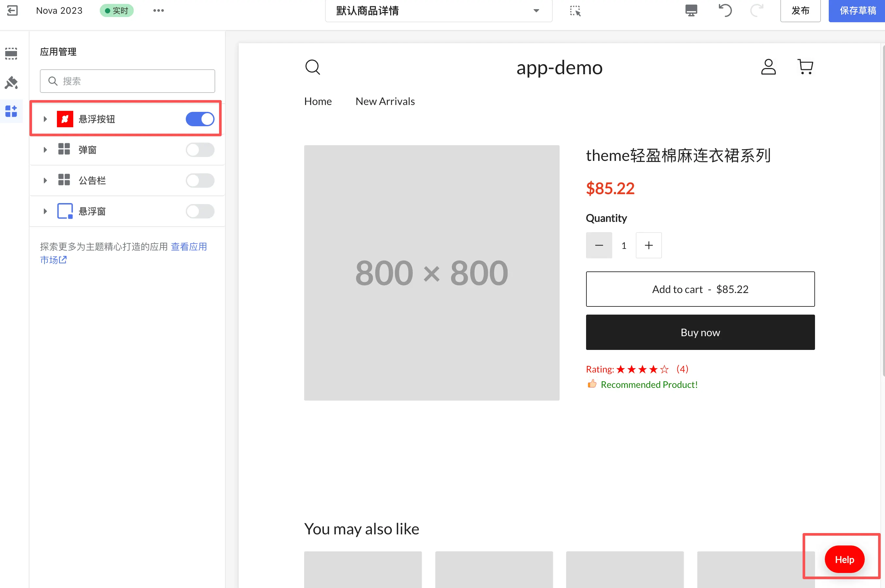Click the You may also like heading
The width and height of the screenshot is (885, 588).
(x=361, y=529)
